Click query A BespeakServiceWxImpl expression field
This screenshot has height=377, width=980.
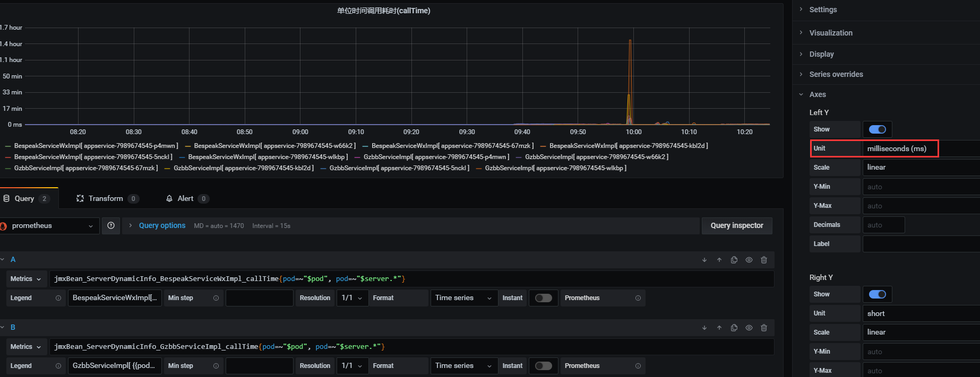tap(411, 279)
